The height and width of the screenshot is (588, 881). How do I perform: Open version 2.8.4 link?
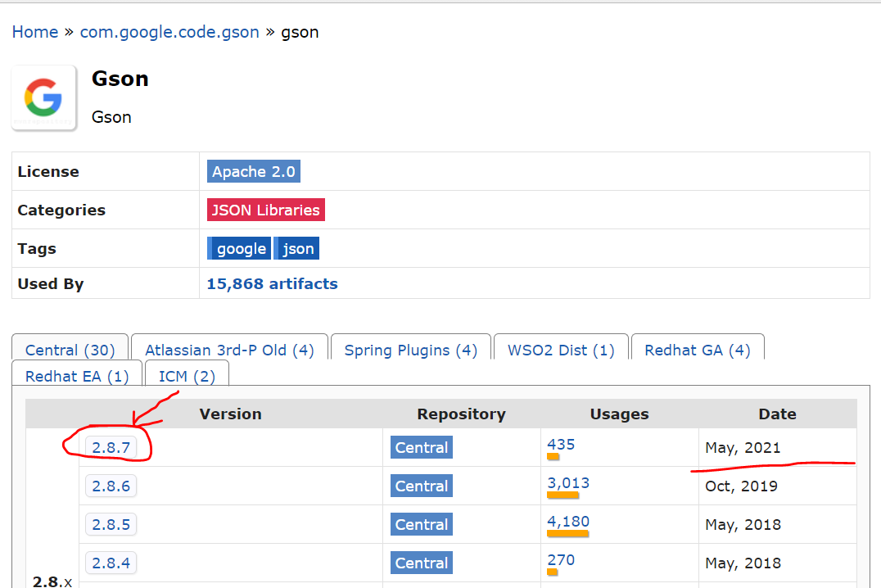pos(111,563)
